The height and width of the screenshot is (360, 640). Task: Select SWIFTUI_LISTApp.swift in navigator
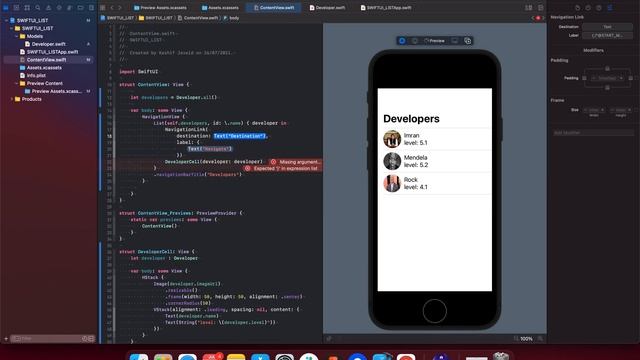pyautogui.click(x=52, y=52)
